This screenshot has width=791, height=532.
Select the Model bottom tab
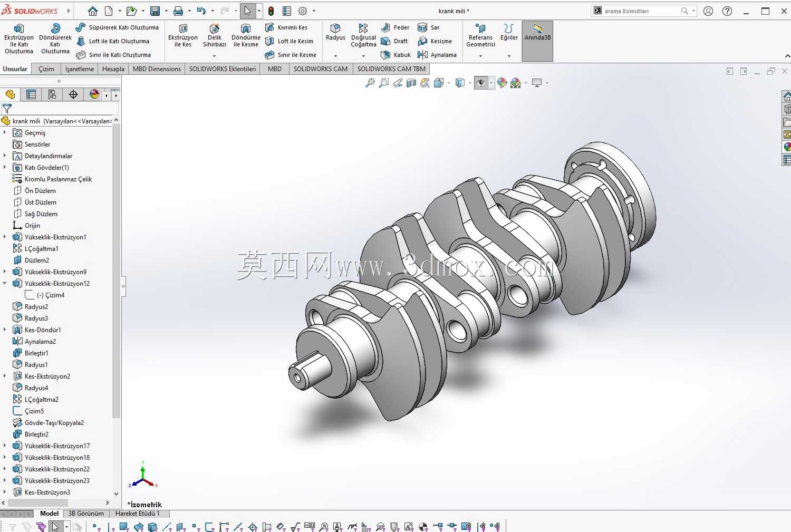coord(50,514)
